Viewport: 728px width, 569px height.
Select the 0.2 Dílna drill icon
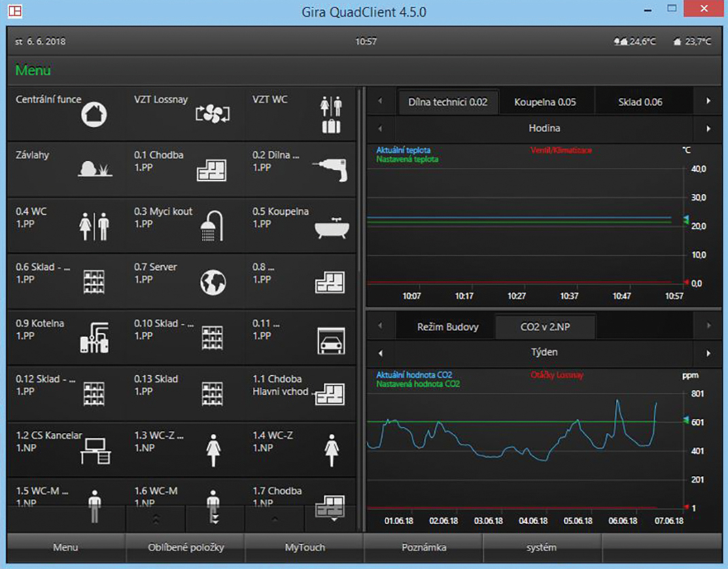tap(330, 170)
